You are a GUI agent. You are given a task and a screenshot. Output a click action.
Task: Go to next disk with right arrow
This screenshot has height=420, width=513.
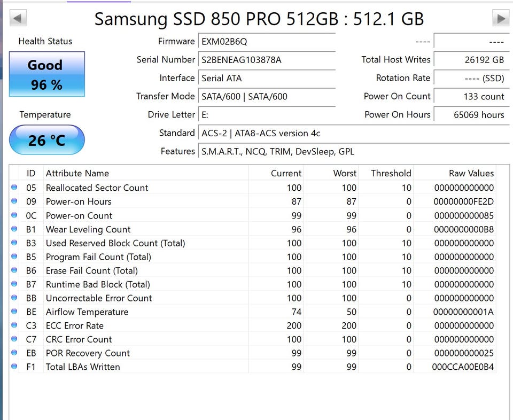pyautogui.click(x=501, y=18)
